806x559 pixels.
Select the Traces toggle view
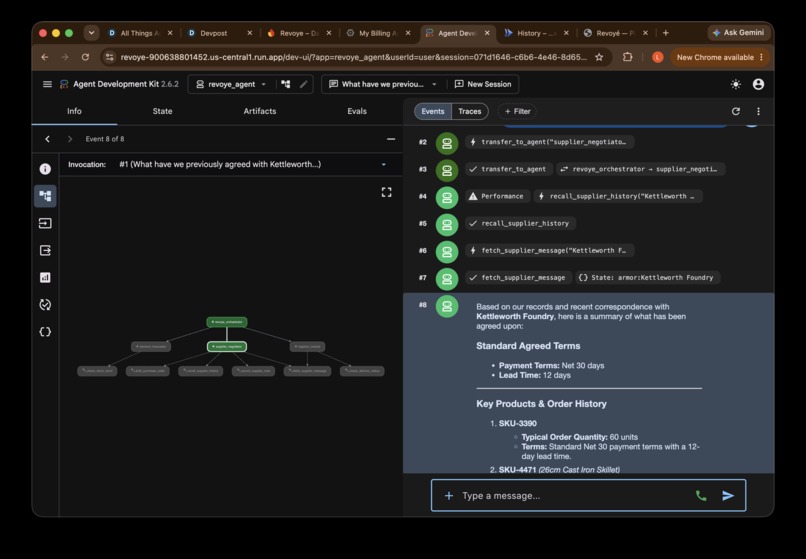tap(470, 111)
